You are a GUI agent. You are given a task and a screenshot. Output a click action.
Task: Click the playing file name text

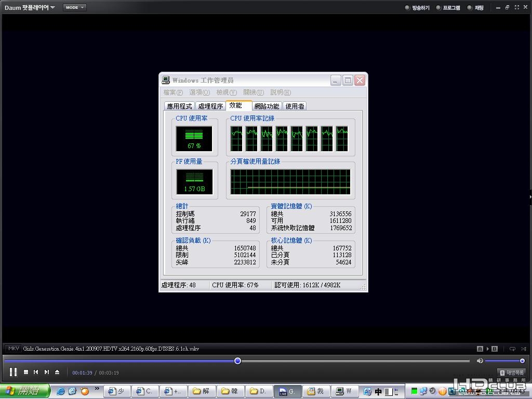(x=111, y=349)
